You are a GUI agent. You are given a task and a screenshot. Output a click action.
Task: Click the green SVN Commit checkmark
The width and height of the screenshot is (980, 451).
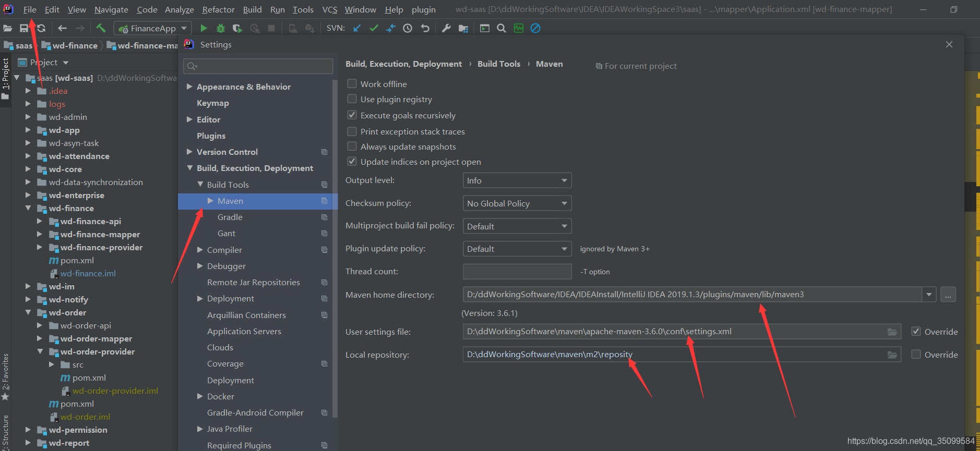pos(374,28)
